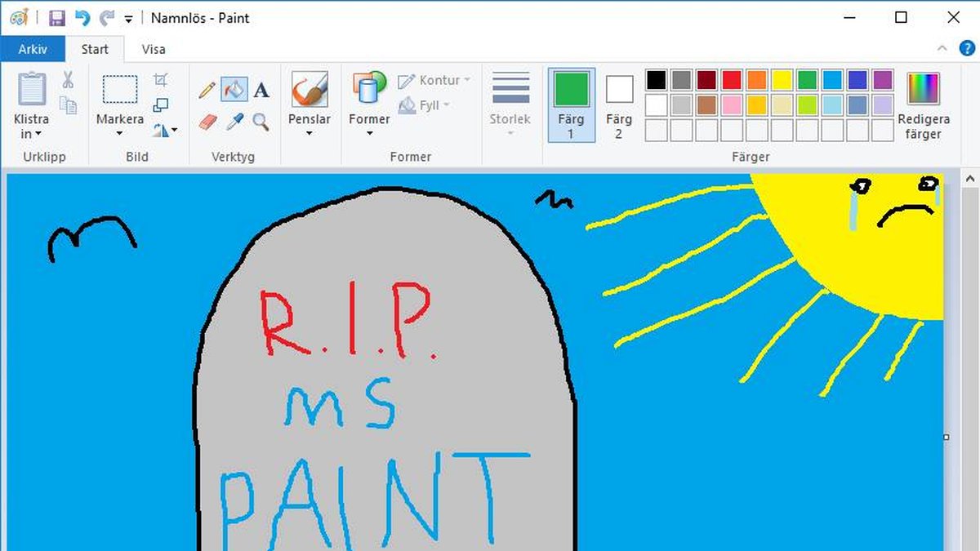The image size is (980, 551).
Task: Activate the Färg 2 white color slot
Action: click(619, 104)
